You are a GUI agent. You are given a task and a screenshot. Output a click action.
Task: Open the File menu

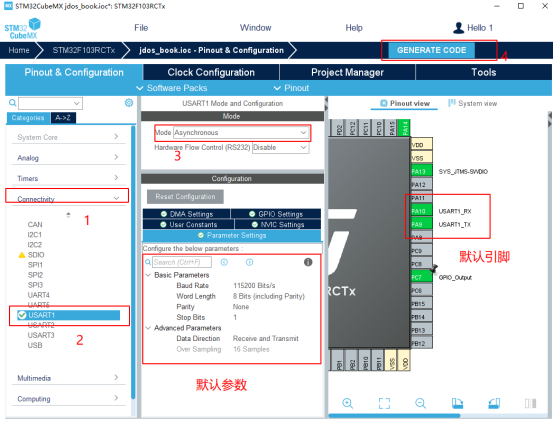(x=141, y=28)
